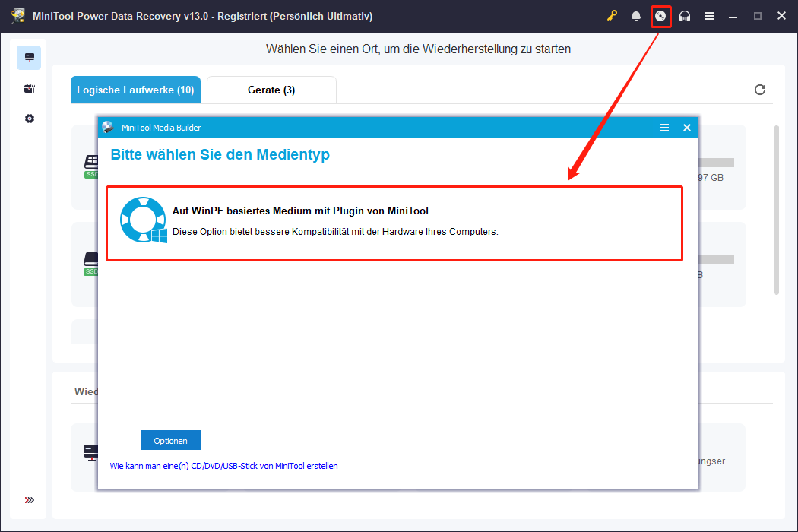Open the notifications bell
The image size is (798, 532).
pos(636,16)
